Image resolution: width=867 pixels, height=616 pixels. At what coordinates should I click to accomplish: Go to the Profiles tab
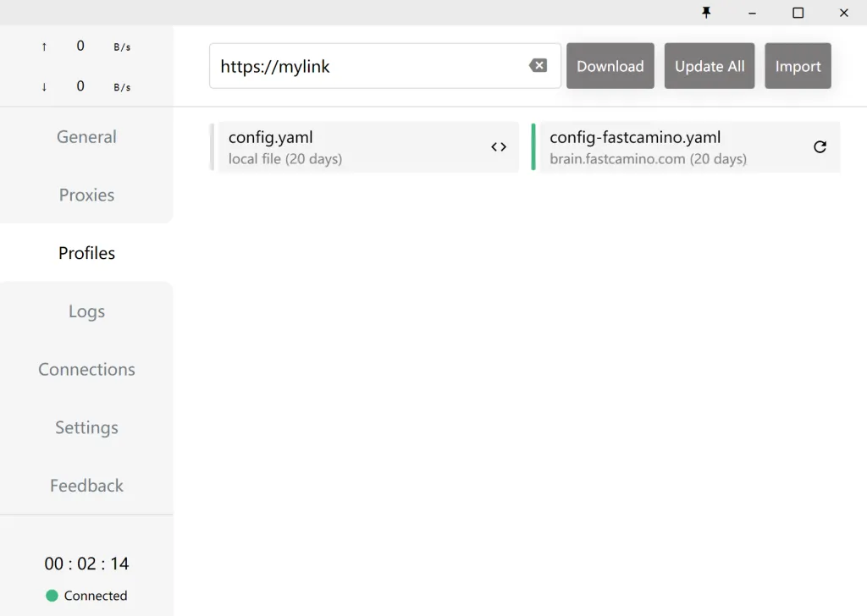(86, 253)
